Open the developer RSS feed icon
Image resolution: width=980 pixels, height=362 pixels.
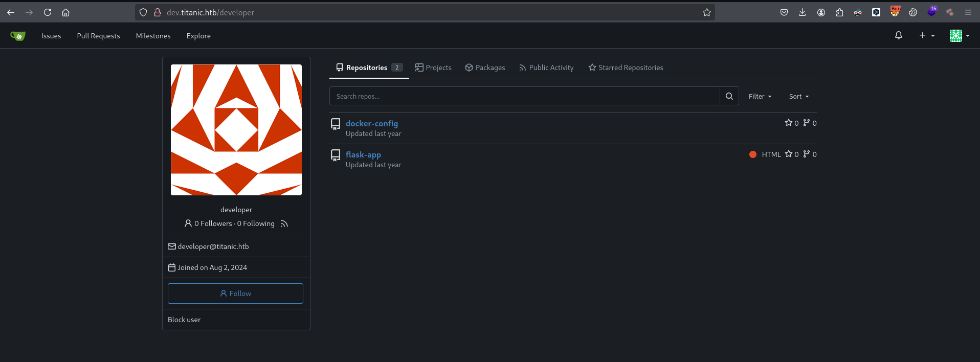click(x=284, y=224)
